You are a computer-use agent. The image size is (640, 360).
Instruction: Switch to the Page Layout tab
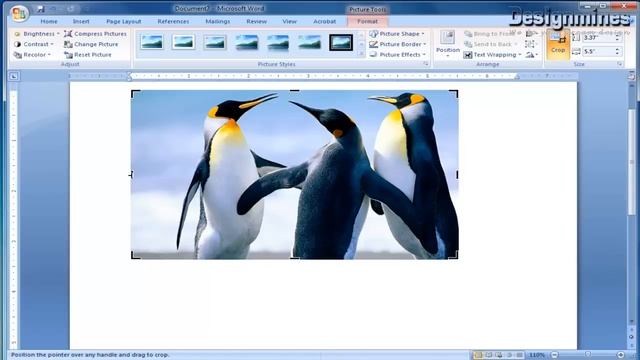(x=124, y=21)
